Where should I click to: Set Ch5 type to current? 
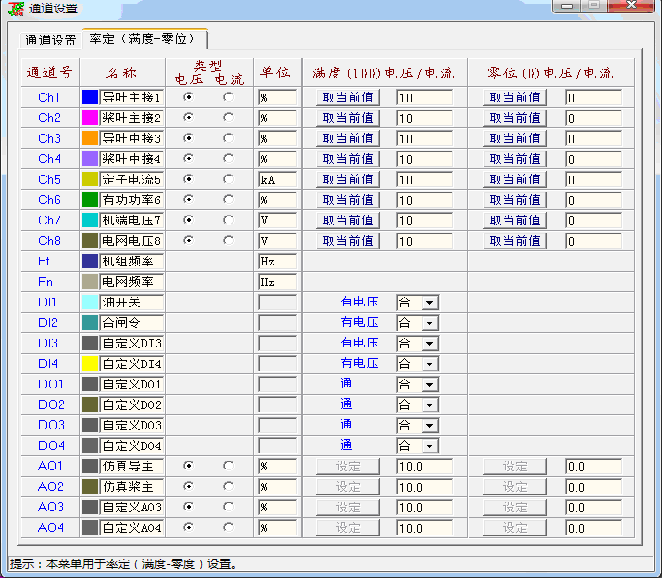(228, 179)
